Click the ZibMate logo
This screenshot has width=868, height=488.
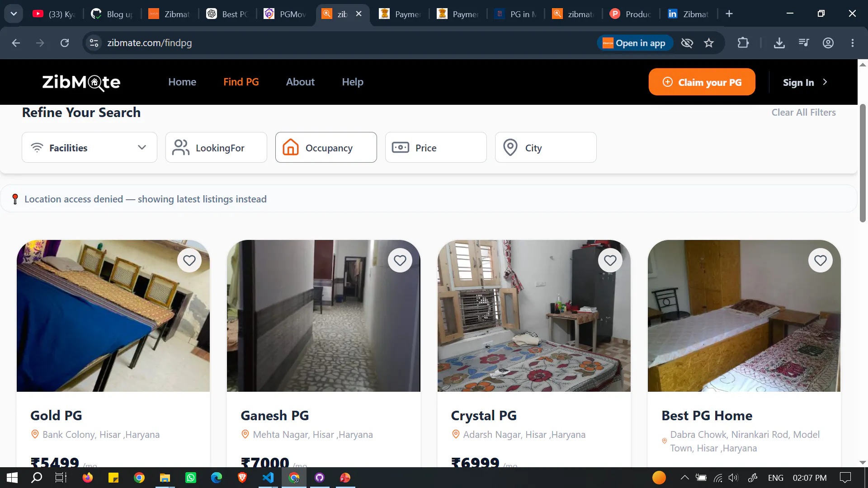click(81, 82)
